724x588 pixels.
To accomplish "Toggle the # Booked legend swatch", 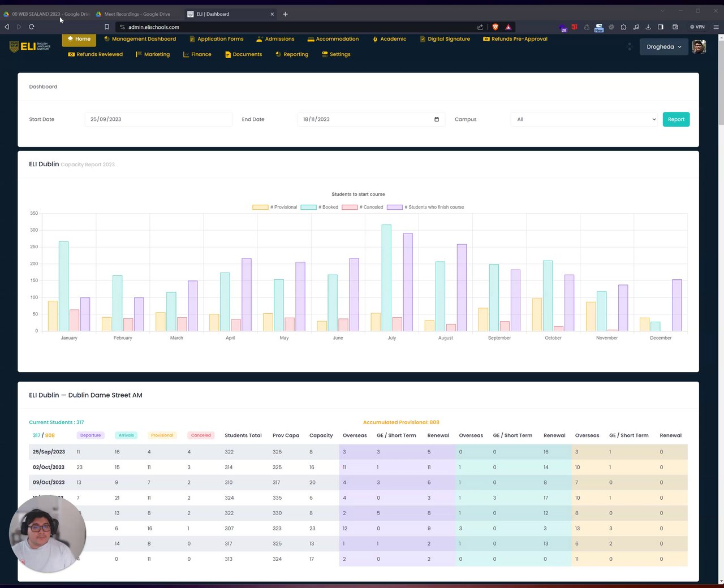I will click(x=308, y=207).
